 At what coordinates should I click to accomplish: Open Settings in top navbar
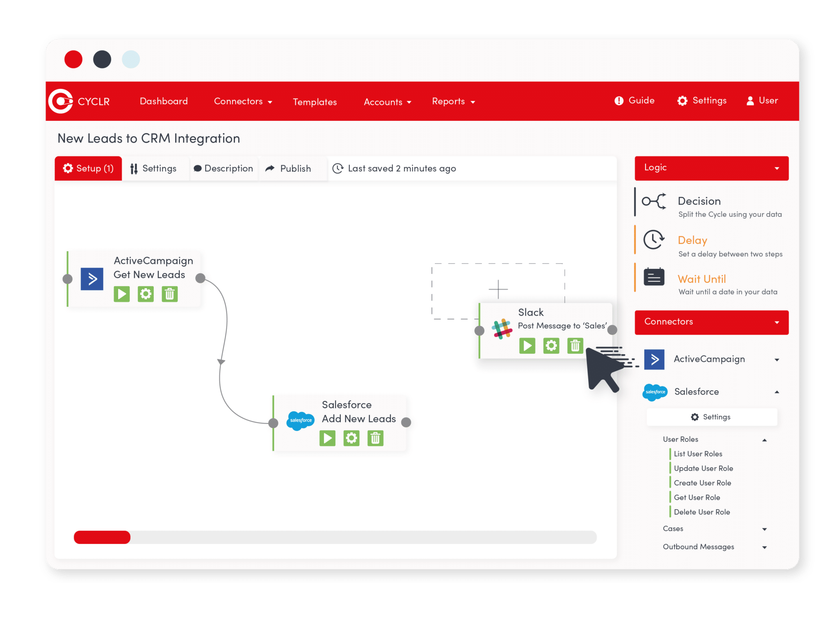click(701, 100)
